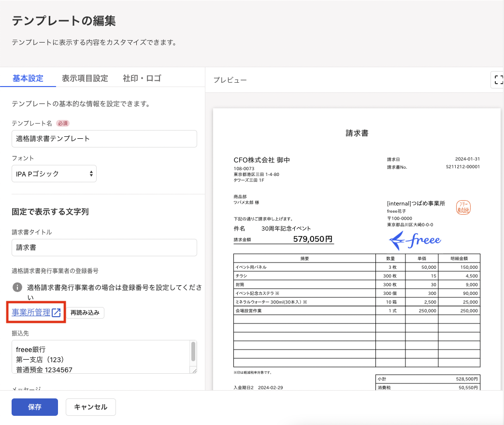
Task: Click 入金期日2 2024-02-29 in preview
Action: 258,387
